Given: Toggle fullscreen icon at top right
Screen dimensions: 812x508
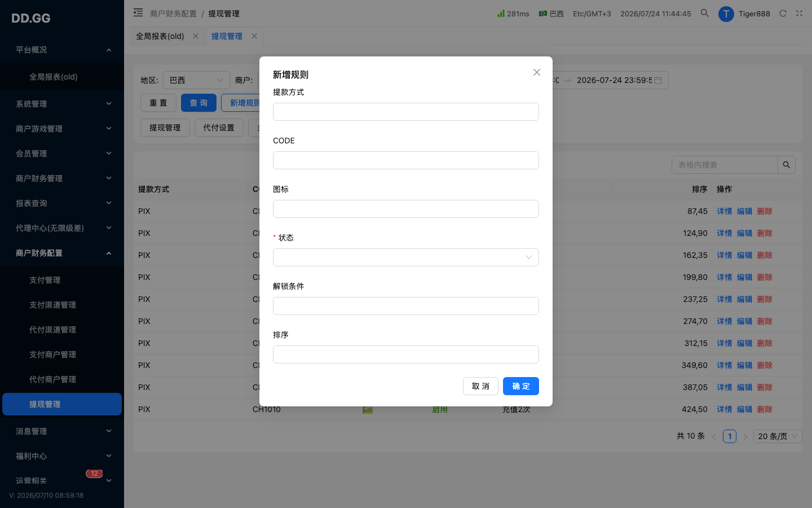Looking at the screenshot, I should [799, 14].
